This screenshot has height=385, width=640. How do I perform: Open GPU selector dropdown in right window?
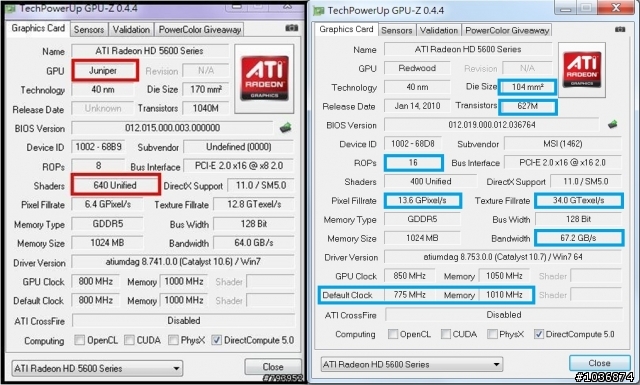pos(411,364)
